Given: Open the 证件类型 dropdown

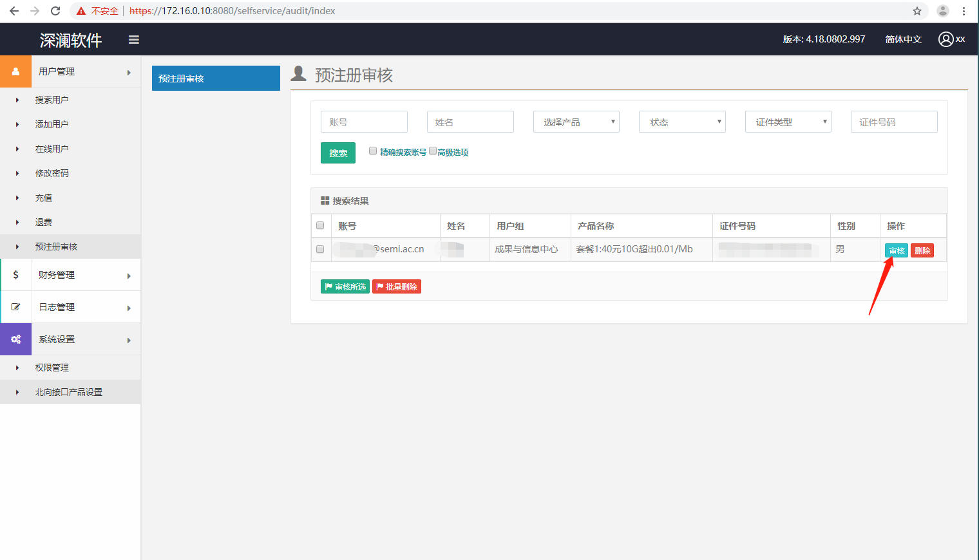Looking at the screenshot, I should [788, 122].
